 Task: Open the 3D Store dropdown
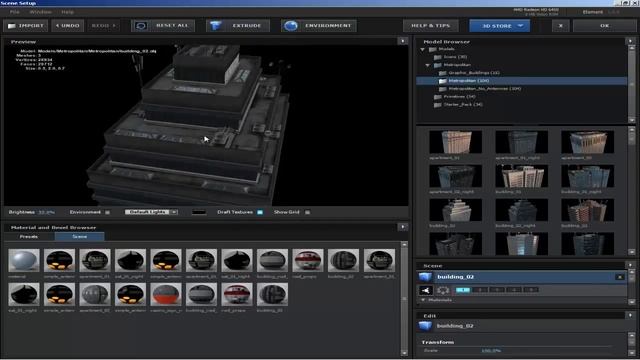[x=500, y=26]
